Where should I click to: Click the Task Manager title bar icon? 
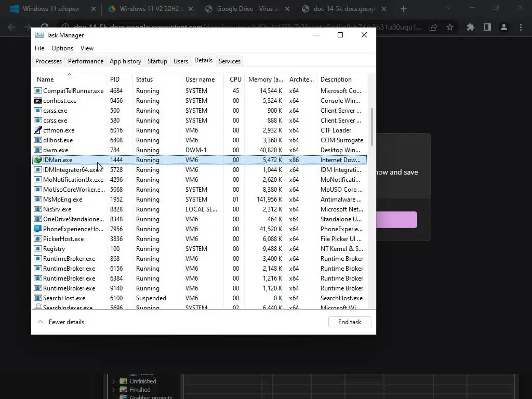coord(39,35)
